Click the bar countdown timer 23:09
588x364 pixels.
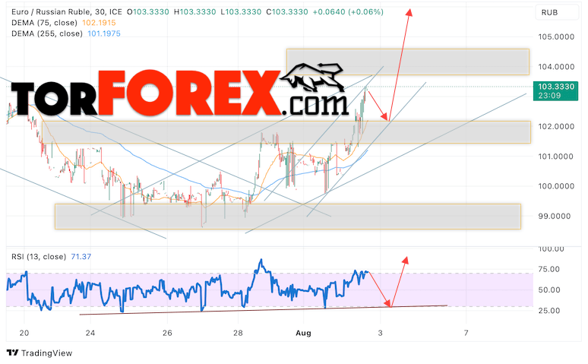pyautogui.click(x=550, y=96)
